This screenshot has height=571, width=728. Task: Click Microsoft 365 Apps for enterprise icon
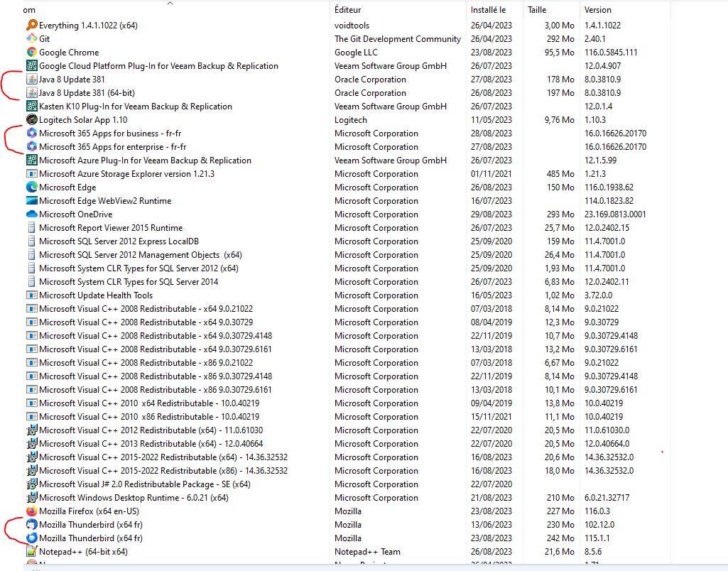pos(31,146)
